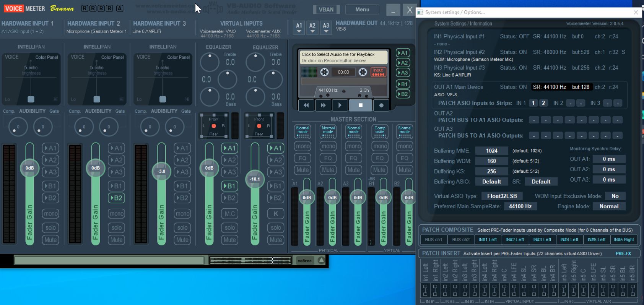The width and height of the screenshot is (644, 305).
Task: Mute Hardware Input 1 strip
Action: (x=50, y=240)
